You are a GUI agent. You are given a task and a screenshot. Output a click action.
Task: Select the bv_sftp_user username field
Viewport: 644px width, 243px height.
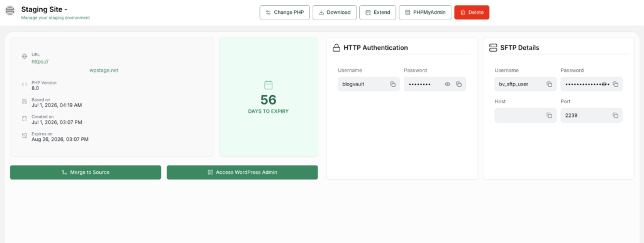coord(525,84)
